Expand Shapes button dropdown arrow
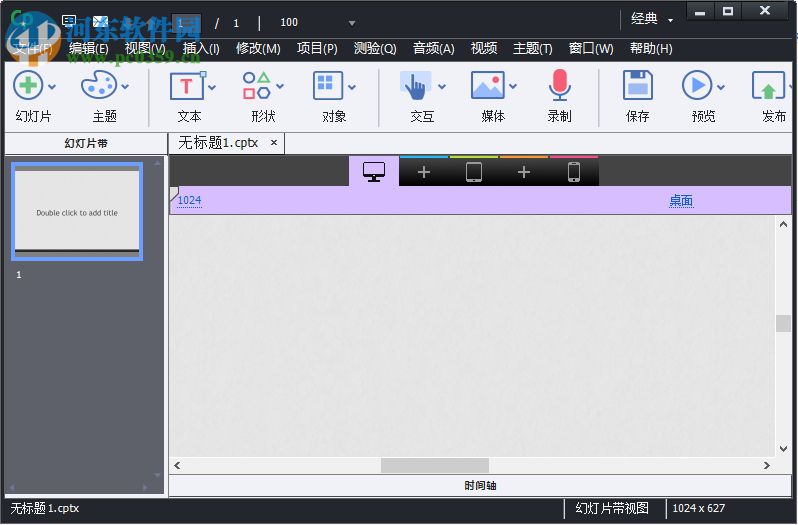This screenshot has height=525, width=798. (x=279, y=87)
